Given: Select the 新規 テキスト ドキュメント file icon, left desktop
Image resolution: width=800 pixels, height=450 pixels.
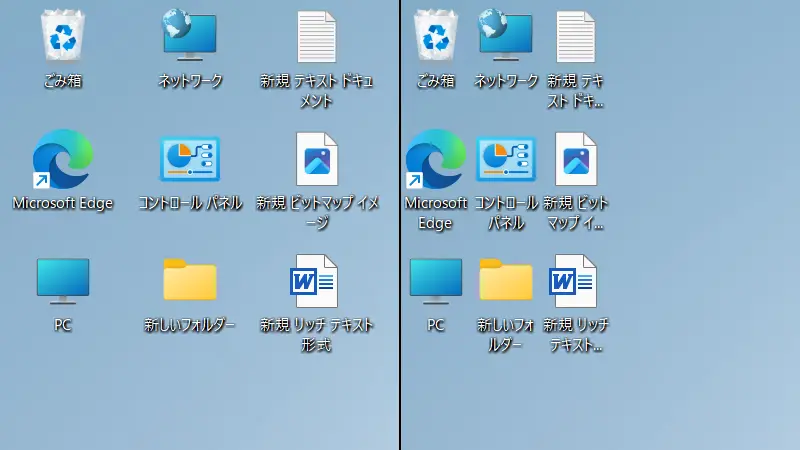Looking at the screenshot, I should tap(316, 37).
